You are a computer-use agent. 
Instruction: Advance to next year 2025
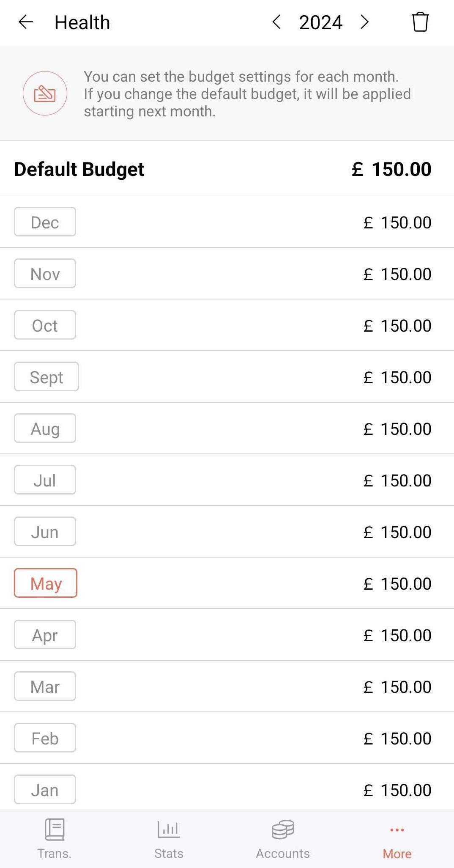pos(365,22)
